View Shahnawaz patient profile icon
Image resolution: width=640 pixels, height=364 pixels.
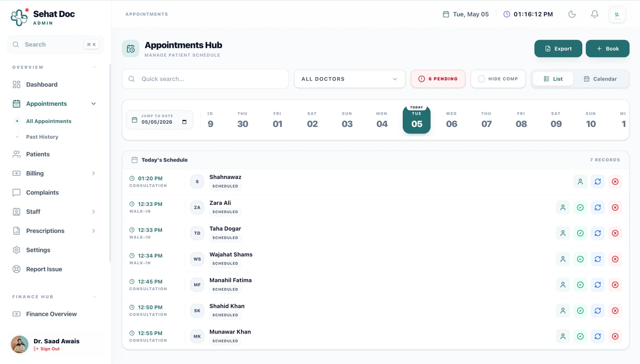click(580, 182)
